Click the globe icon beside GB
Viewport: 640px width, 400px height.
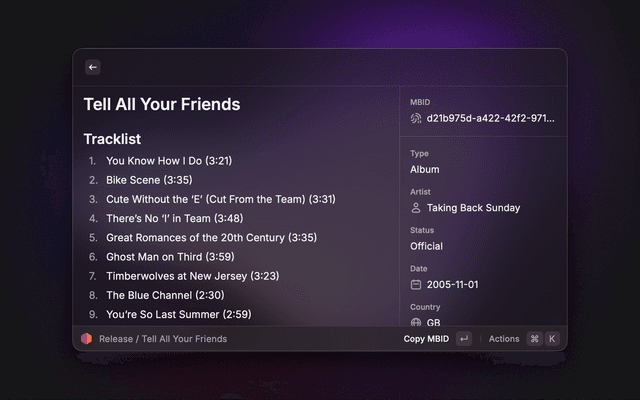coord(416,322)
